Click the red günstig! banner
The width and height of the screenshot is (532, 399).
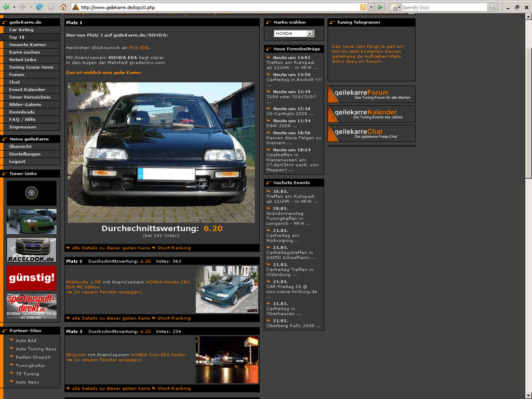click(32, 278)
